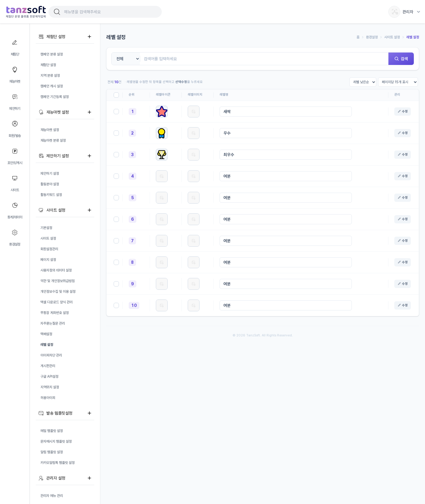The height and width of the screenshot is (504, 425).
Task: Open 회원설정관리 menu item
Action: [49, 249]
